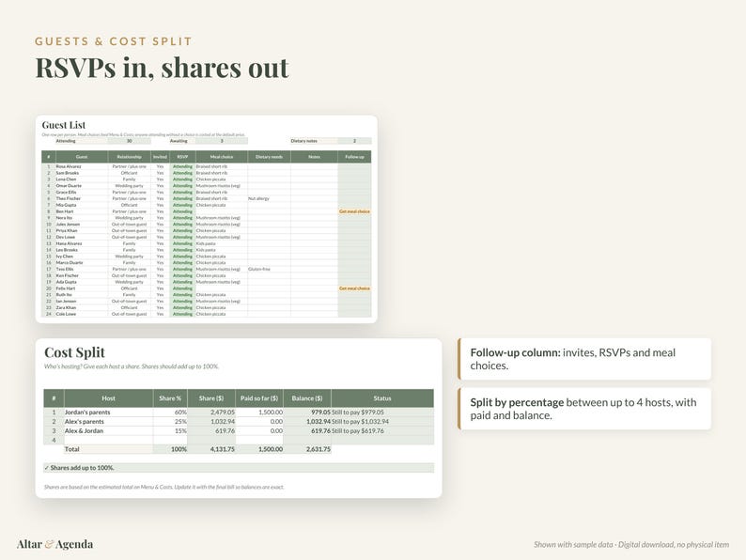Select guest name Theo Fischer
The width and height of the screenshot is (746, 560).
pyautogui.click(x=69, y=199)
